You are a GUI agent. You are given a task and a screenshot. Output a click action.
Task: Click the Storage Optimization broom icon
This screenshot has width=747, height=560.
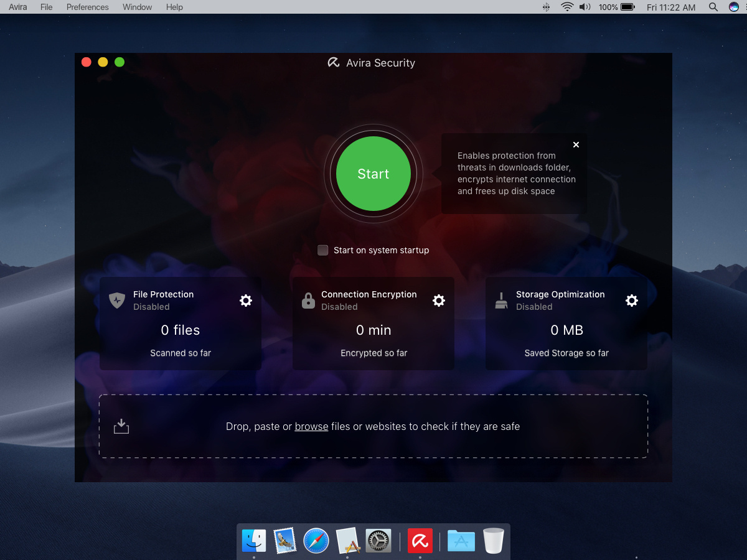click(501, 301)
